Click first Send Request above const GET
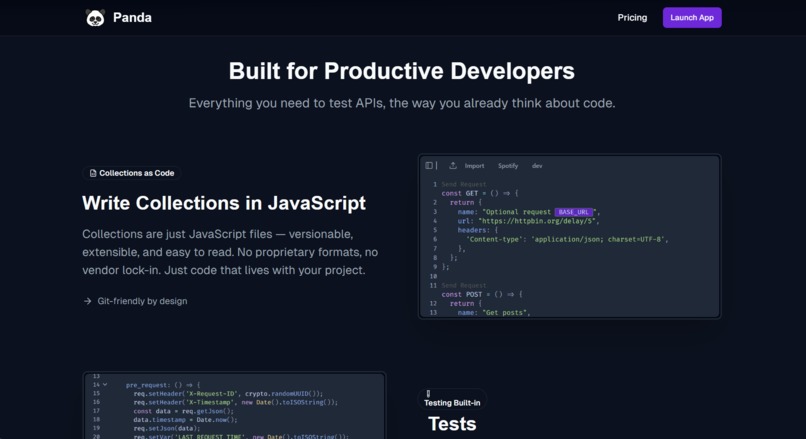The width and height of the screenshot is (806, 439). [x=464, y=184]
